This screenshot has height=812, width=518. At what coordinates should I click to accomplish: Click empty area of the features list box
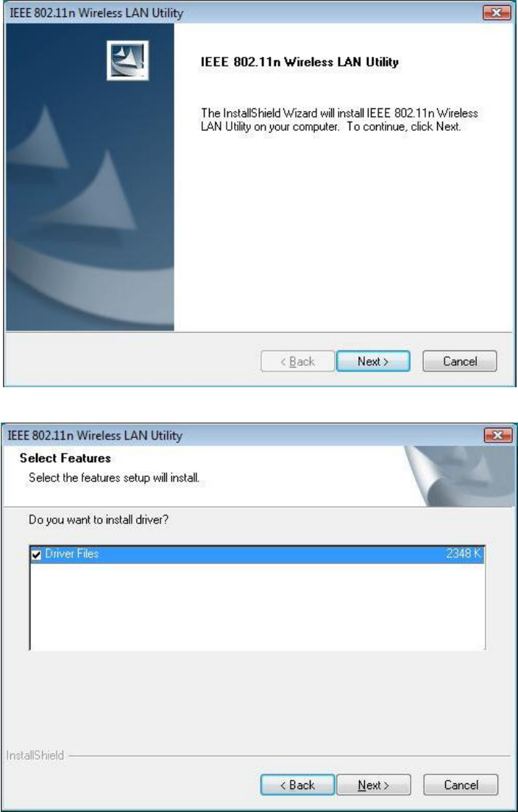point(258,606)
